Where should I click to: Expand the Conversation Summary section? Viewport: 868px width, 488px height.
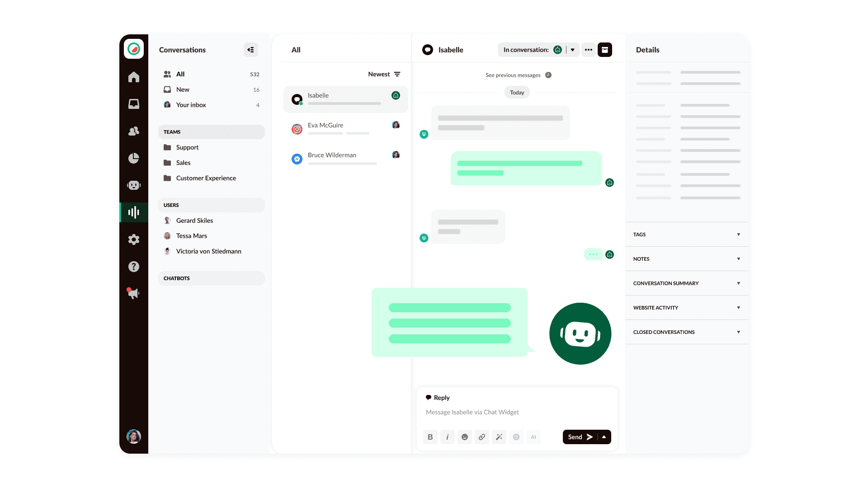point(687,283)
